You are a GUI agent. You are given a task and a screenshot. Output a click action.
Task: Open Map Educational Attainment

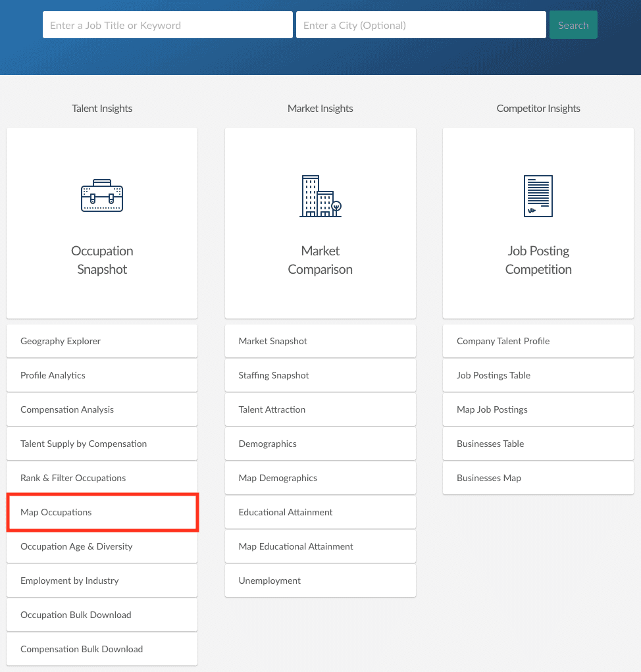pos(320,546)
